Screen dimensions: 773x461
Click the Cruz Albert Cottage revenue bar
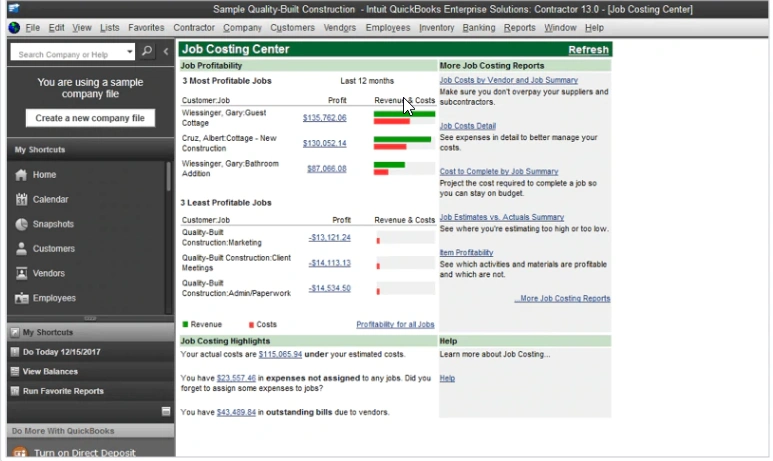402,140
